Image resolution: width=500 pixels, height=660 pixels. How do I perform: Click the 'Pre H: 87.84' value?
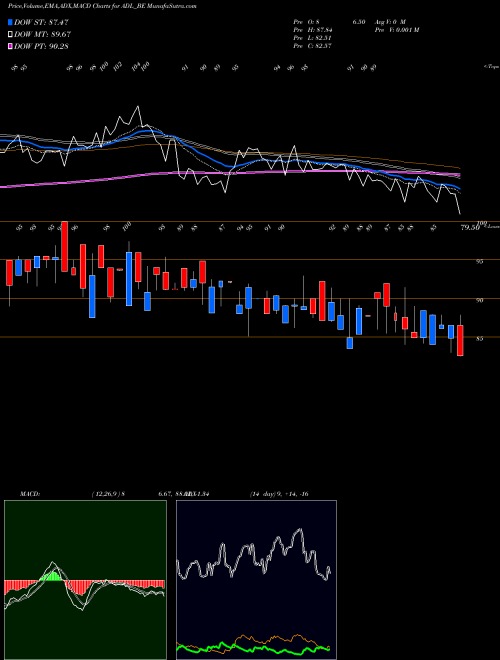(x=313, y=30)
